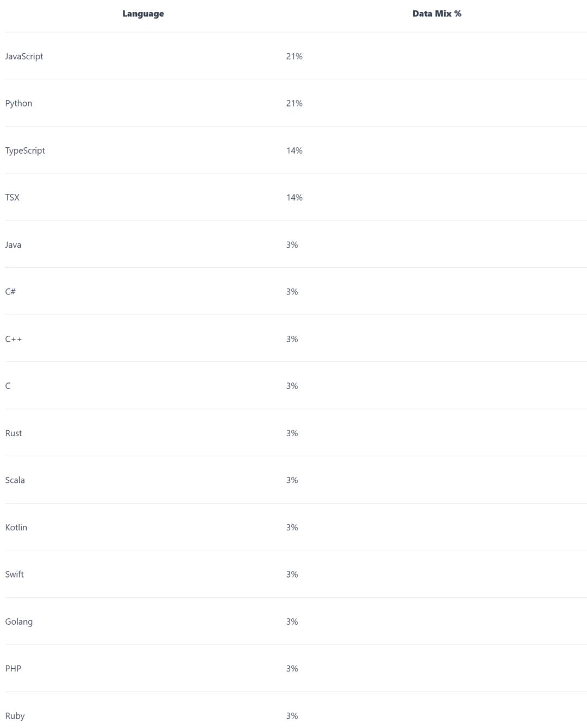Select the 14% value in the TSX row
Image resolution: width=587 pixels, height=728 pixels.
295,198
